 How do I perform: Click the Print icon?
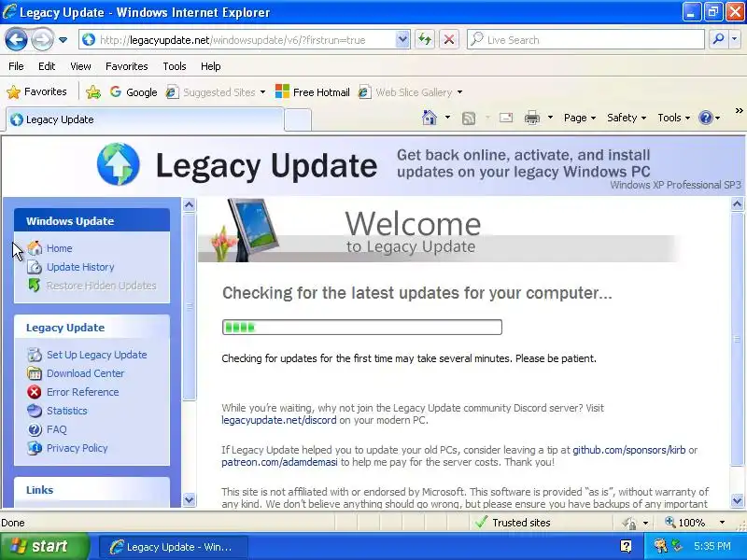[x=532, y=118]
